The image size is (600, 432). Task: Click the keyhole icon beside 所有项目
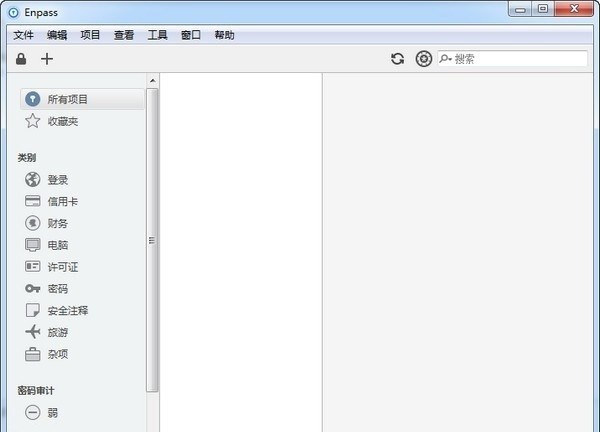click(x=33, y=99)
